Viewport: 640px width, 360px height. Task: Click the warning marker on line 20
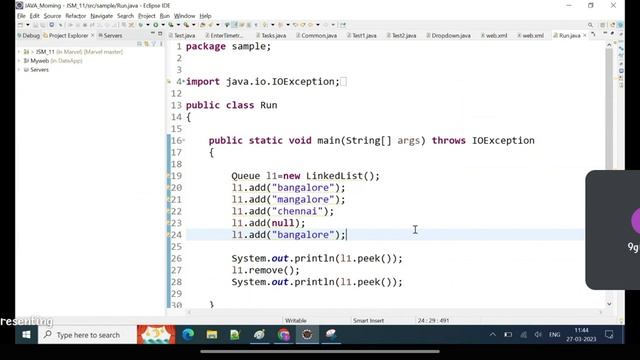(x=168, y=188)
